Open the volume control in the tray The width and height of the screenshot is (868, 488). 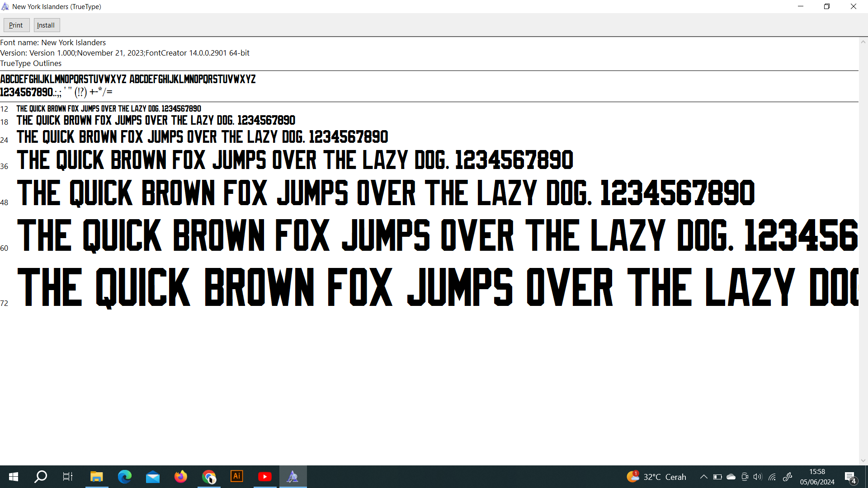pyautogui.click(x=758, y=477)
